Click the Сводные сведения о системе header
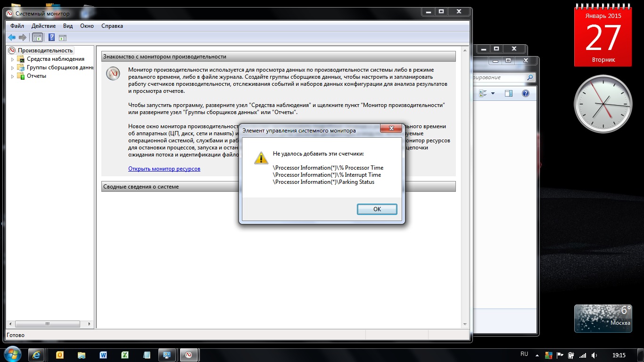Image resolution: width=644 pixels, height=362 pixels. point(279,187)
